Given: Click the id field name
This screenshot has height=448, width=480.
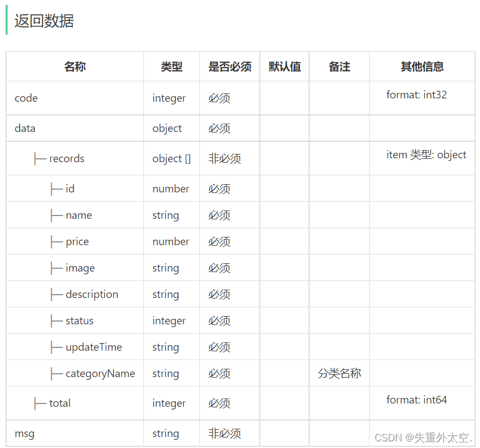Looking at the screenshot, I should (x=70, y=189).
